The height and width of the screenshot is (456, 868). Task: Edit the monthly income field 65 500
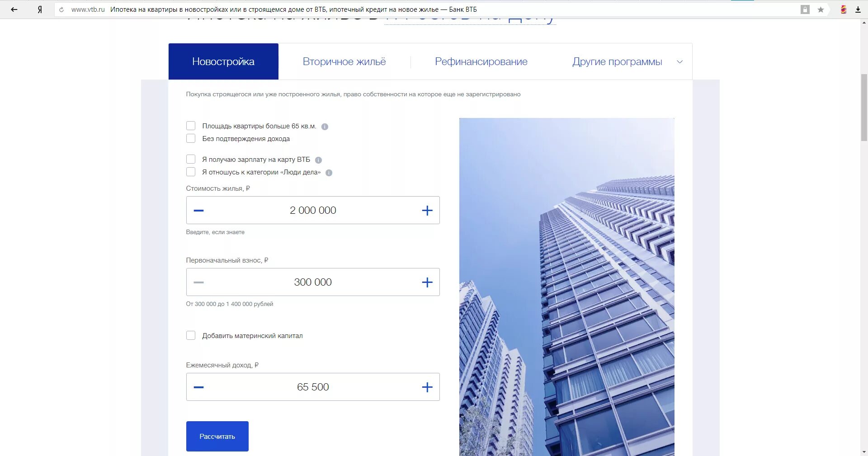(313, 387)
